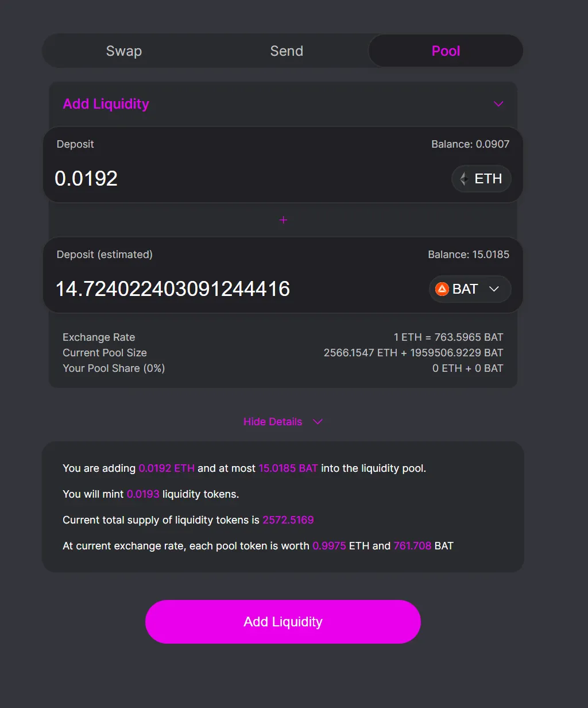Screen dimensions: 588x708
Task: Click the Hide Details link
Action: click(x=273, y=422)
